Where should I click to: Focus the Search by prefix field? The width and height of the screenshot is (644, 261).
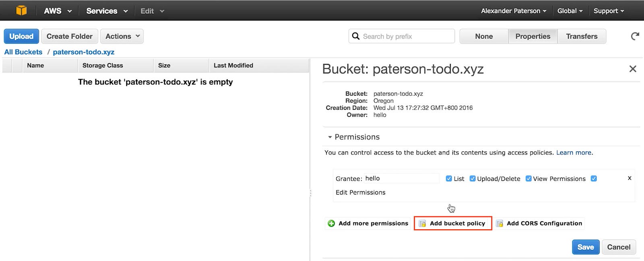[x=402, y=36]
